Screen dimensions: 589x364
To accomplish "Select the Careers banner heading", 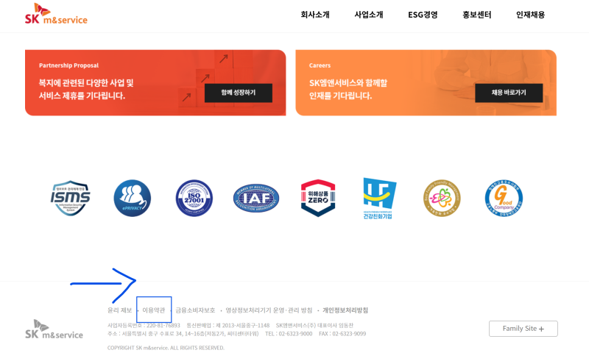I will click(320, 65).
